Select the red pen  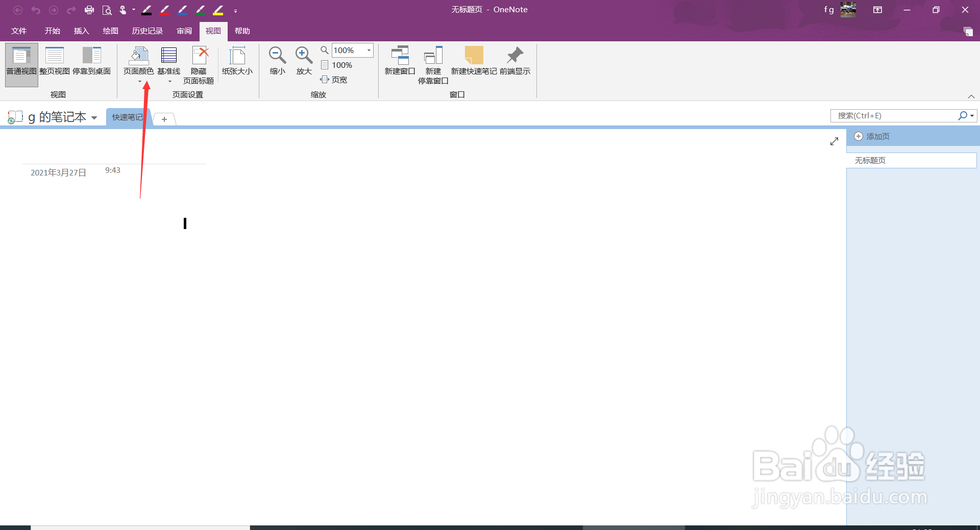pos(164,10)
